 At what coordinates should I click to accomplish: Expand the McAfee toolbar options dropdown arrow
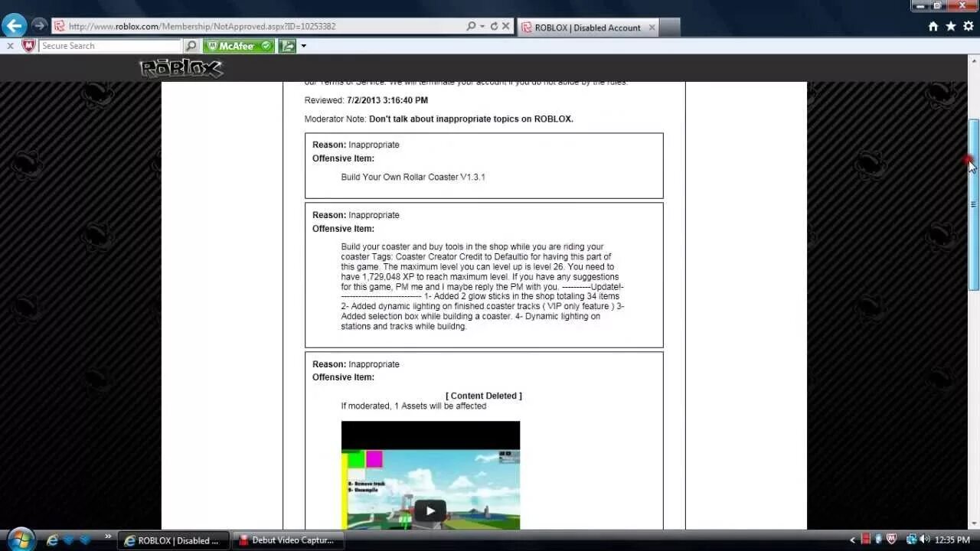tap(303, 46)
